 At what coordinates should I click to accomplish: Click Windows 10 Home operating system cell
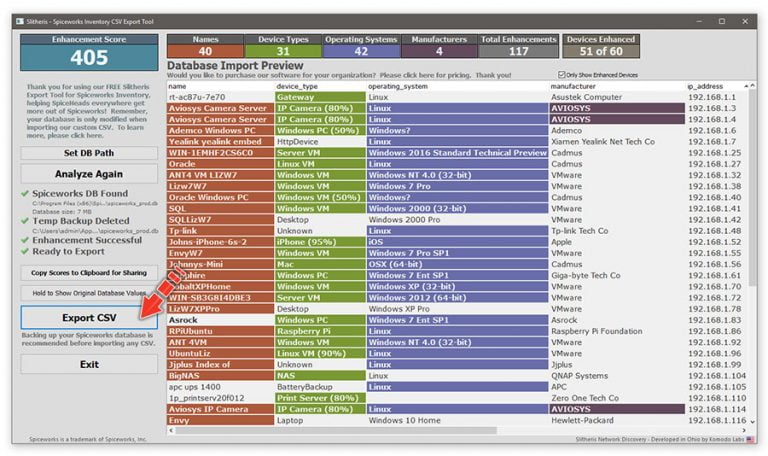(457, 420)
